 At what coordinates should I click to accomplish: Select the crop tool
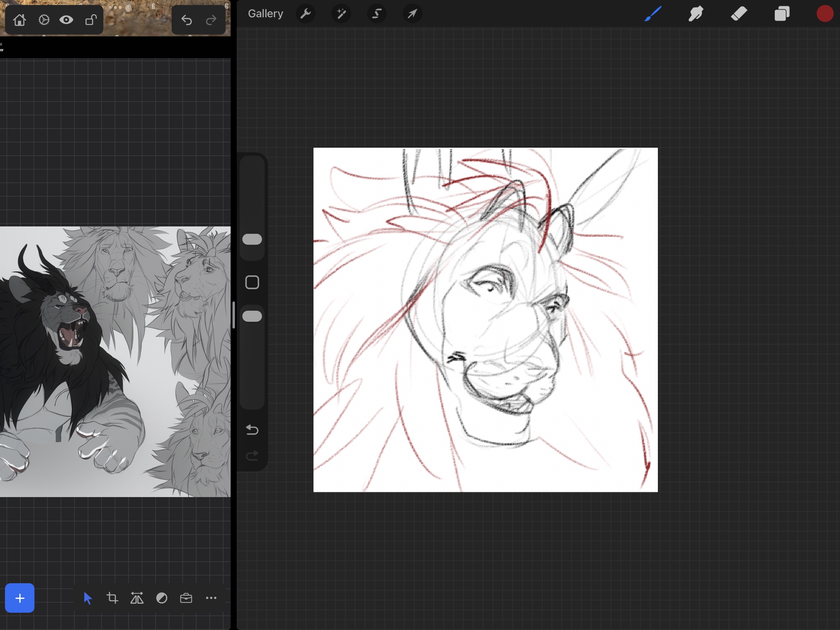tap(112, 598)
